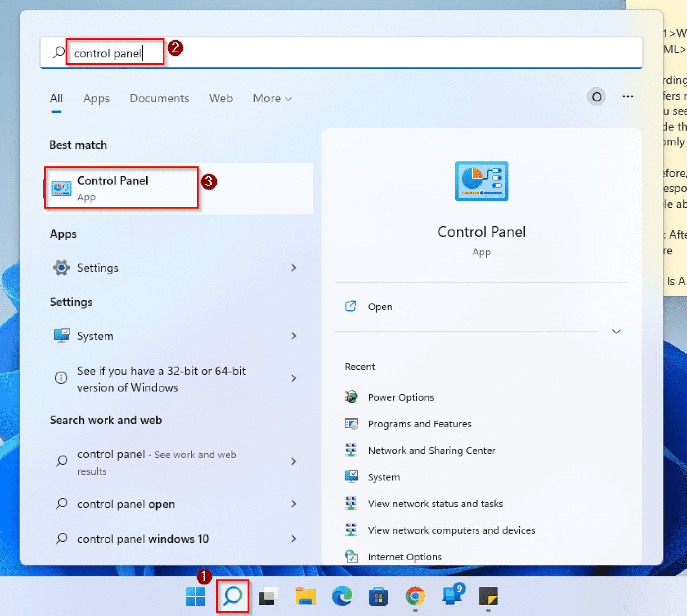
Task: Open Network and Sharing Center
Action: coord(431,450)
